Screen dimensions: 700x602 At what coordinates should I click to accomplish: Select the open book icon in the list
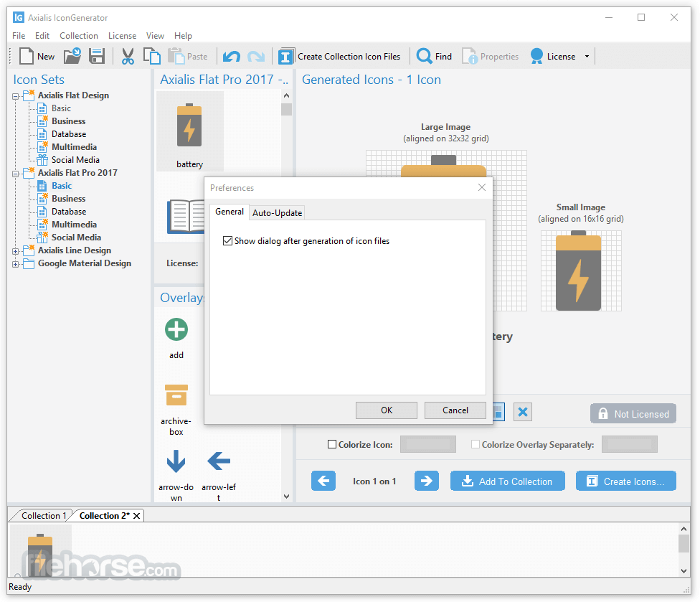pyautogui.click(x=186, y=217)
